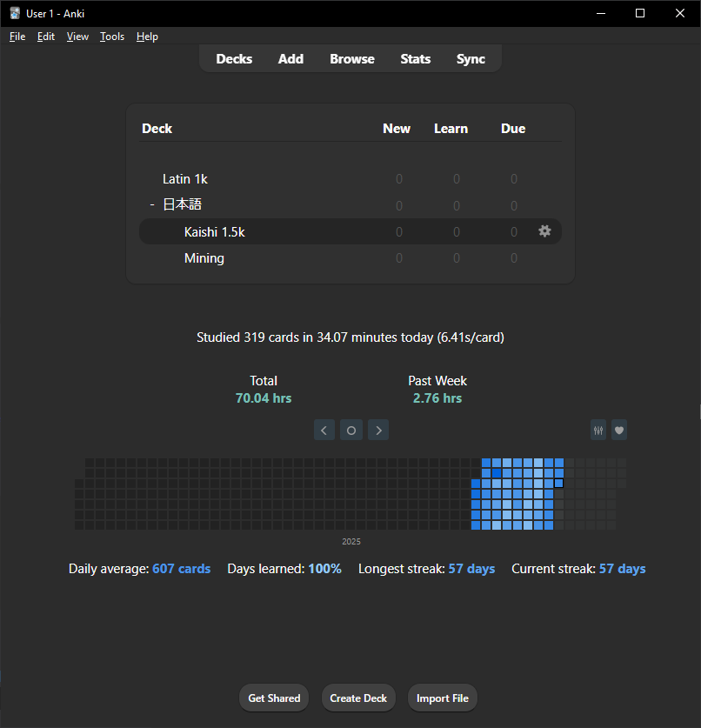Screen dimensions: 701x728
Task: Close the Anki window
Action: click(679, 13)
